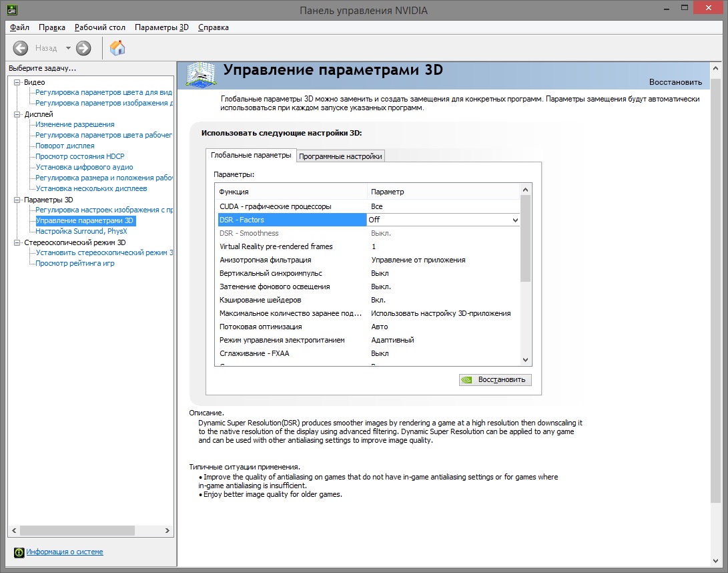
Task: Open Регулировка параметров цвета для видео
Action: (103, 92)
